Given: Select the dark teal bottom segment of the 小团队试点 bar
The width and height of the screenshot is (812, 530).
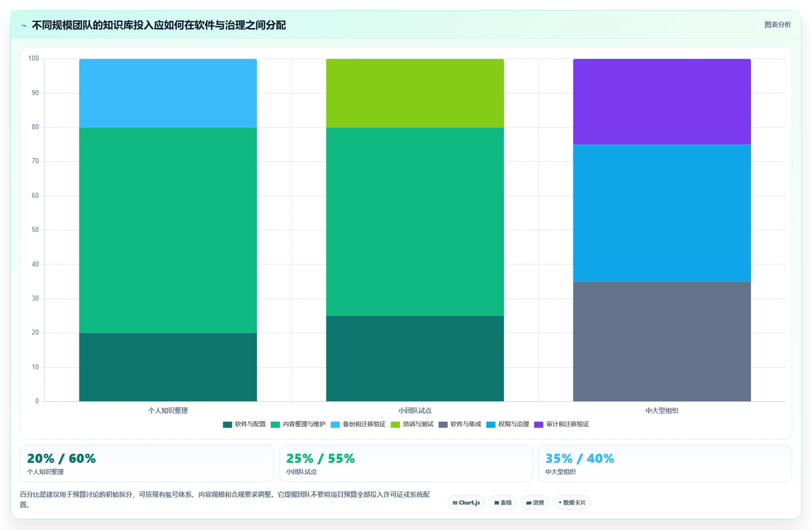Looking at the screenshot, I should click(415, 359).
